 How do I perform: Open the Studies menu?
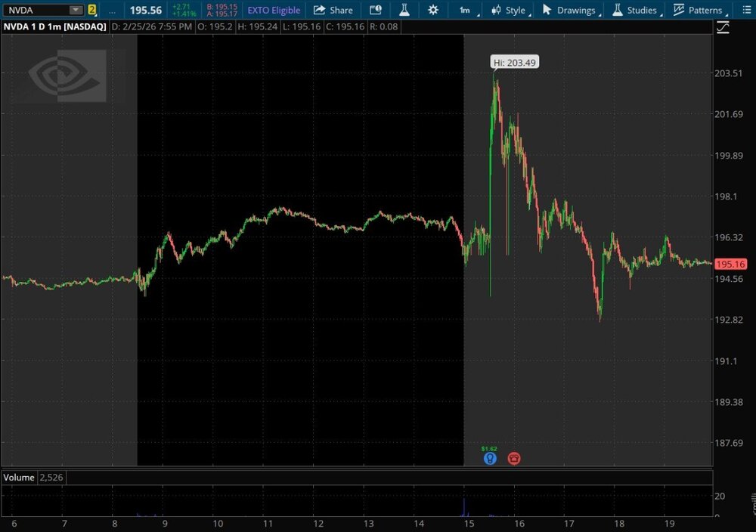click(x=635, y=11)
